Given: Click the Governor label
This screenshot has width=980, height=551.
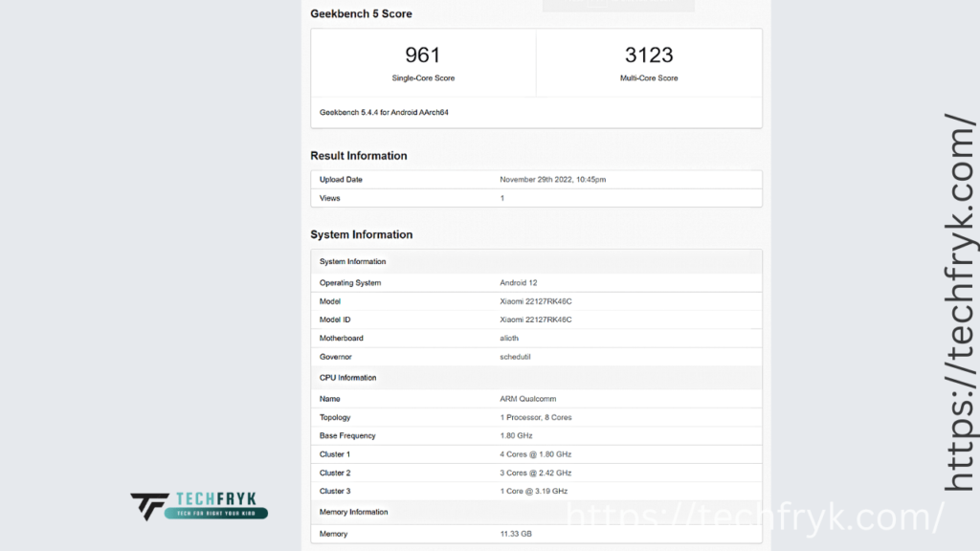Looking at the screenshot, I should click(x=336, y=357).
